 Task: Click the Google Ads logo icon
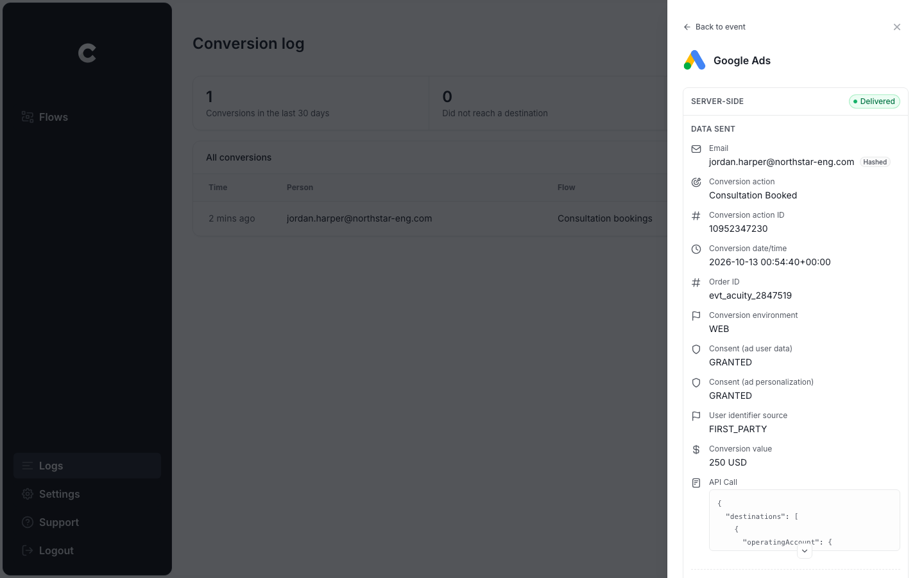click(x=695, y=60)
